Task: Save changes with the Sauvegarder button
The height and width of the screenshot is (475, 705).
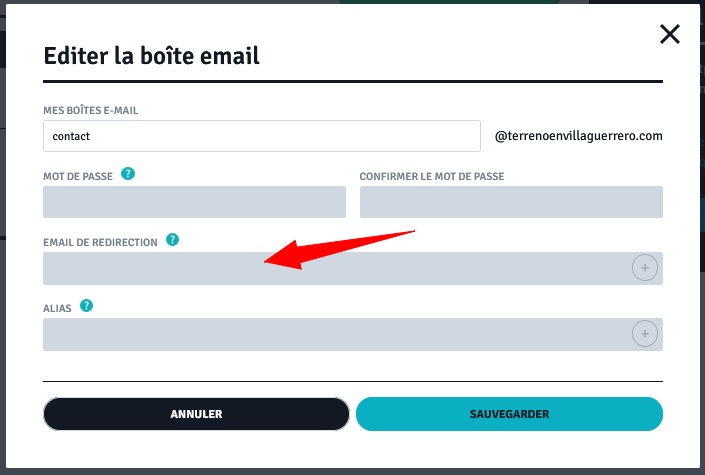Action: pyautogui.click(x=509, y=414)
